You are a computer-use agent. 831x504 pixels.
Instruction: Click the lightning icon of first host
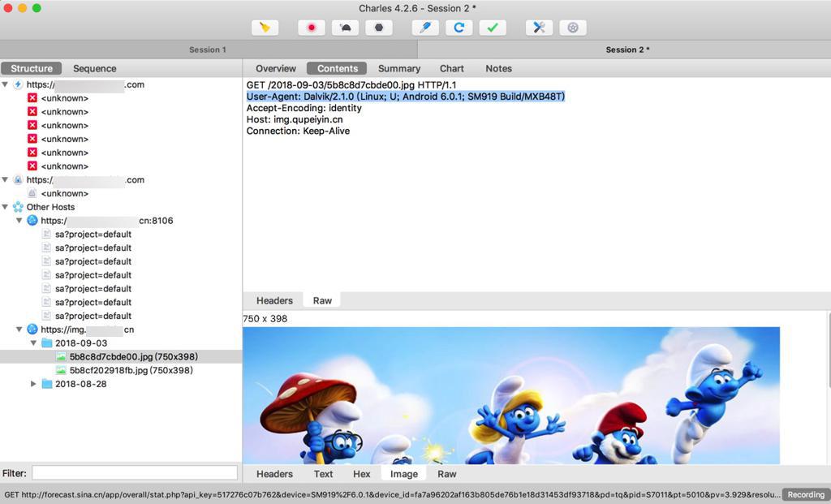[x=18, y=84]
